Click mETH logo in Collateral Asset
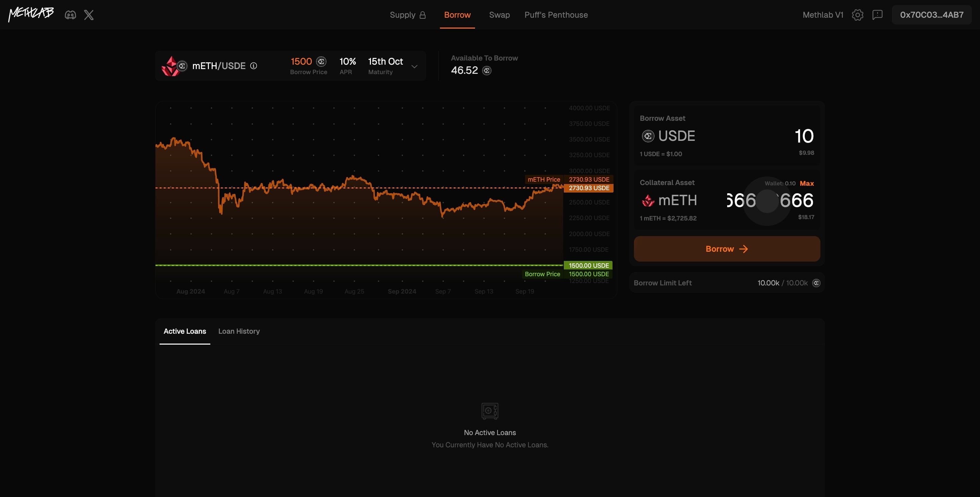This screenshot has height=497, width=980. click(648, 200)
